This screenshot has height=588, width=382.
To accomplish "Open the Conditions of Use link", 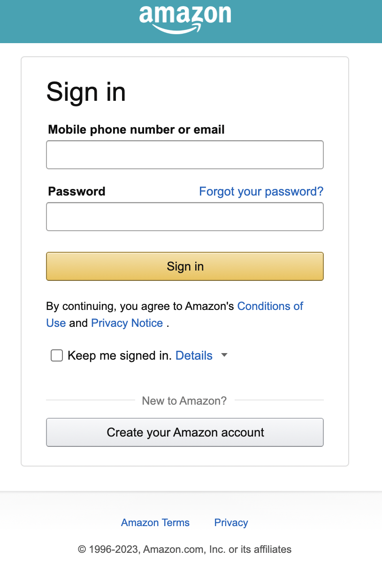I will click(x=270, y=306).
